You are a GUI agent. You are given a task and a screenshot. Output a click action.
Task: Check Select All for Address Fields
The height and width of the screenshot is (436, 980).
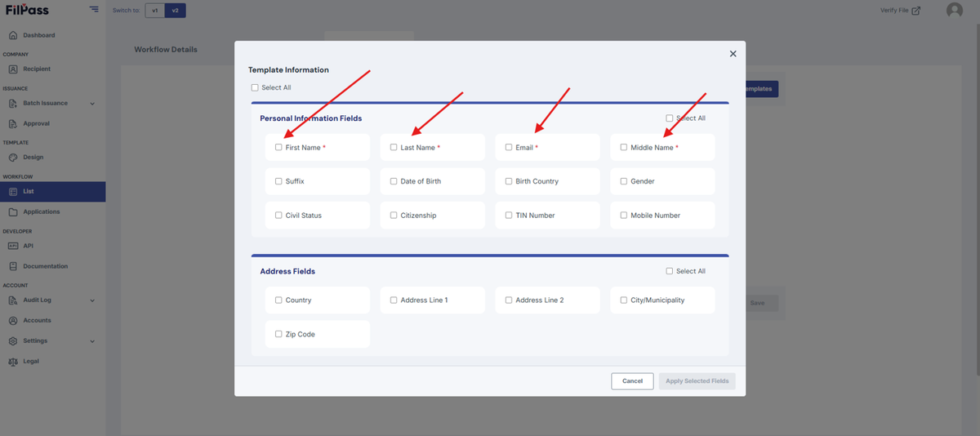click(x=670, y=271)
